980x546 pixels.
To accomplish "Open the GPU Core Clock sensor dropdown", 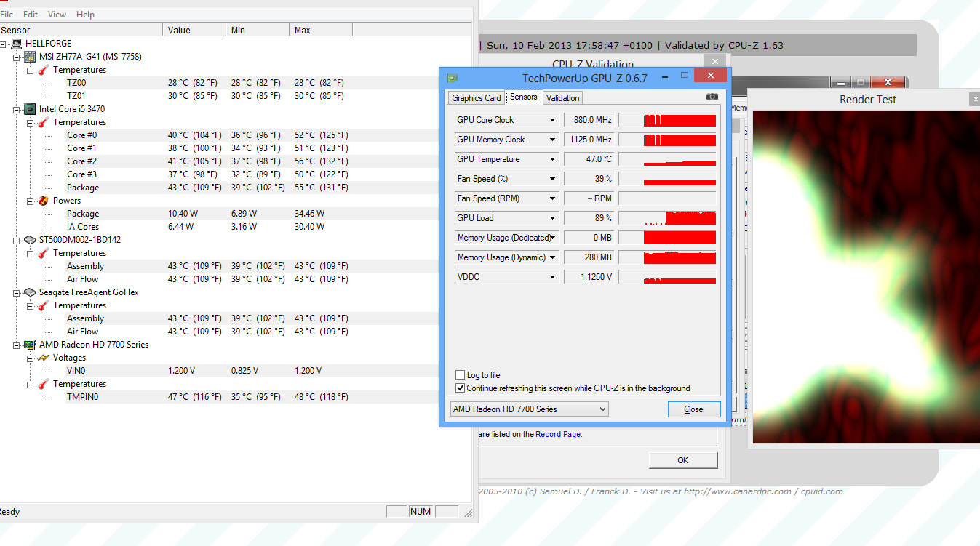I will click(552, 120).
